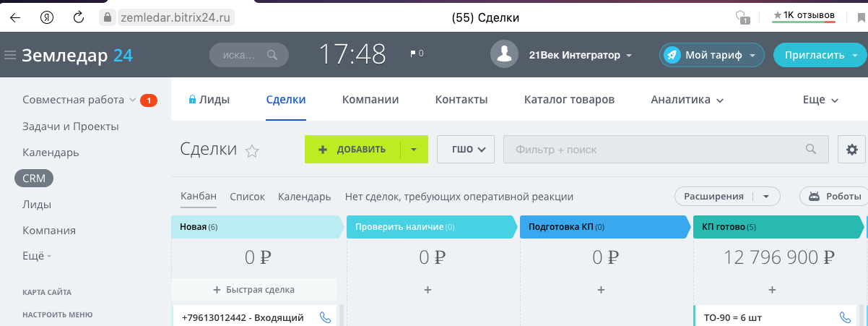Select the zemledar.bitrix24.ru address field

coord(175,17)
